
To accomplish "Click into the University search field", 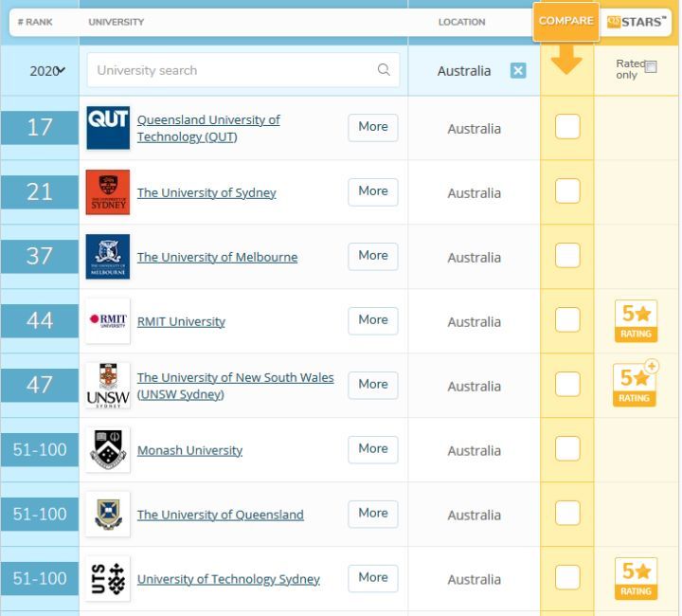I will 242,70.
